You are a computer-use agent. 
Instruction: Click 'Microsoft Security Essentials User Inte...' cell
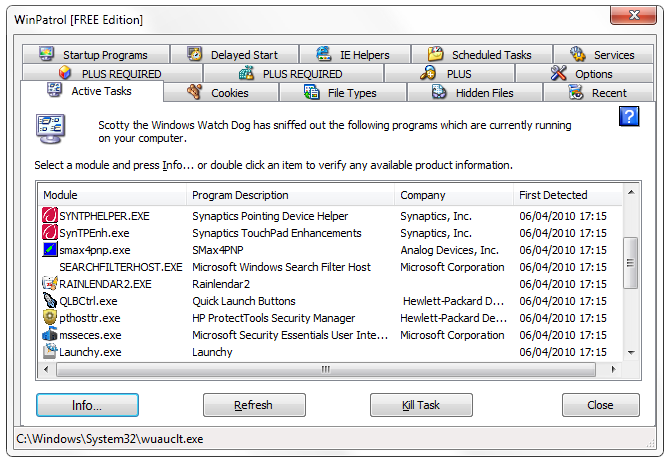(x=290, y=335)
